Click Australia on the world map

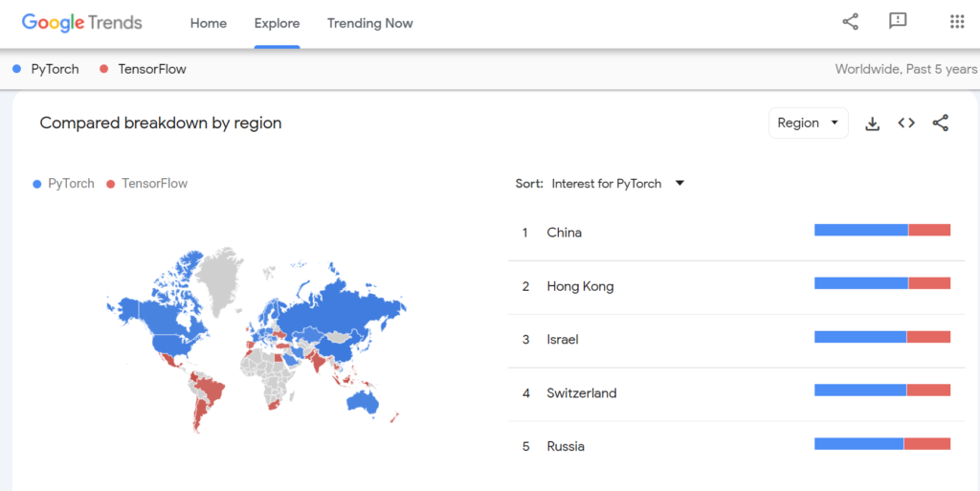(x=363, y=403)
